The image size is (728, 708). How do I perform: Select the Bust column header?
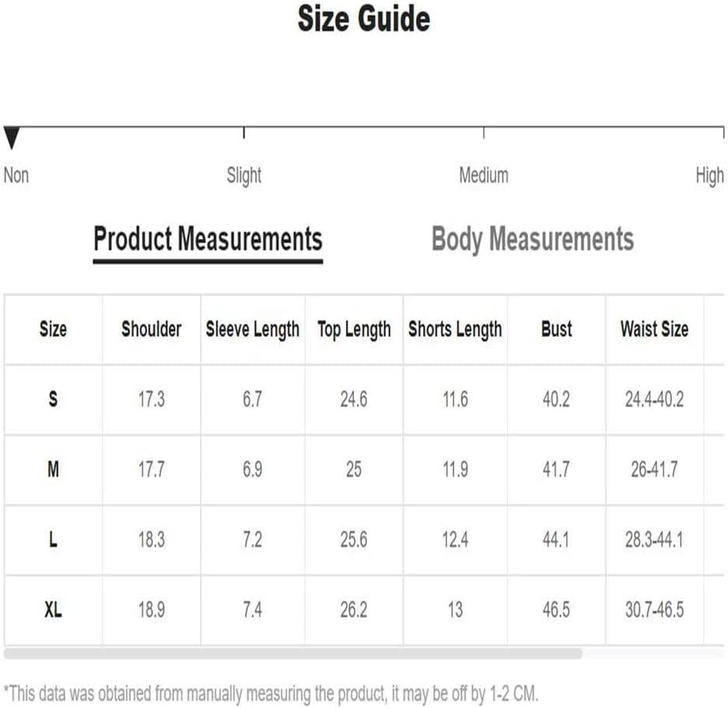556,329
